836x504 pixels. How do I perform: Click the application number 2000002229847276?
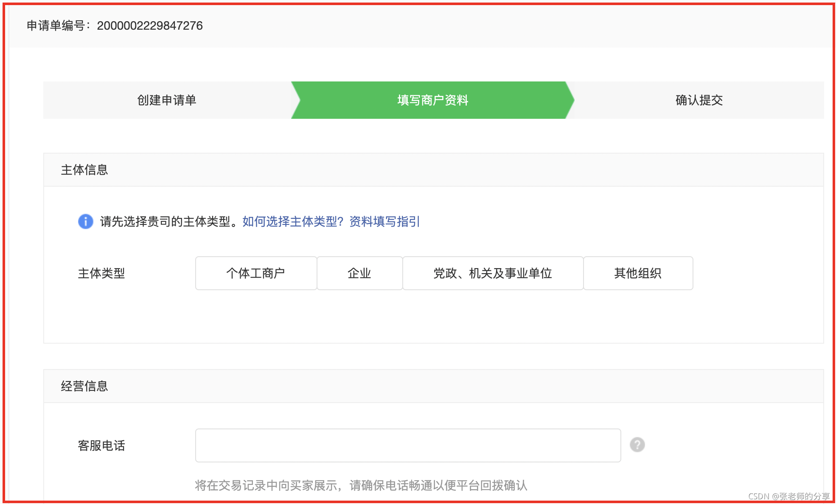(x=150, y=26)
